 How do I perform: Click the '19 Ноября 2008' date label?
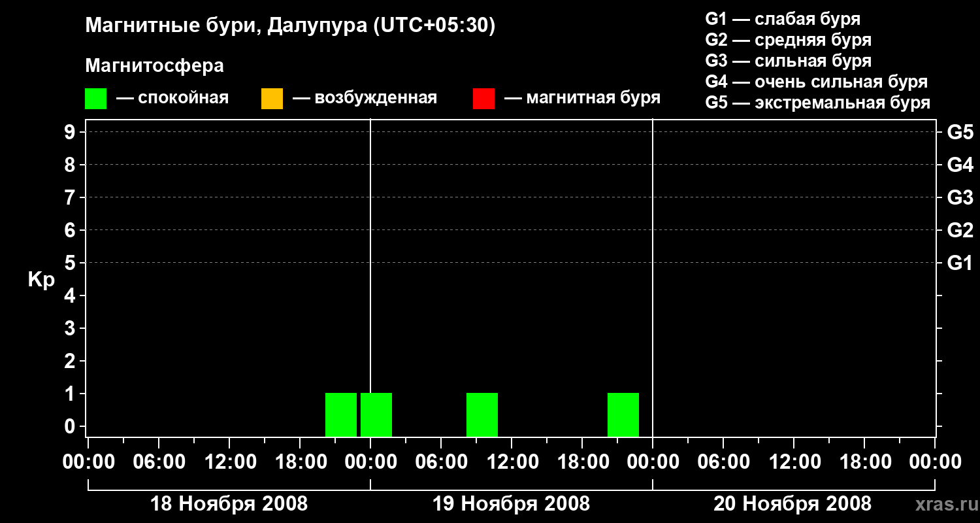pyautogui.click(x=511, y=504)
